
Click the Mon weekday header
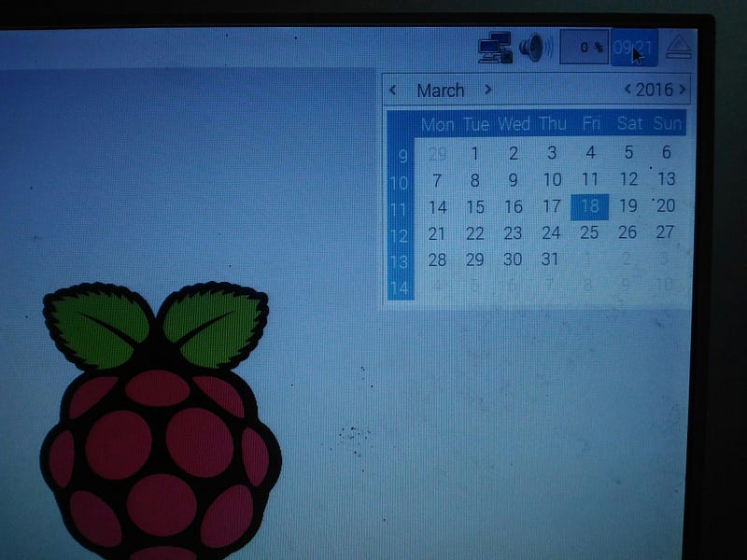(x=437, y=125)
